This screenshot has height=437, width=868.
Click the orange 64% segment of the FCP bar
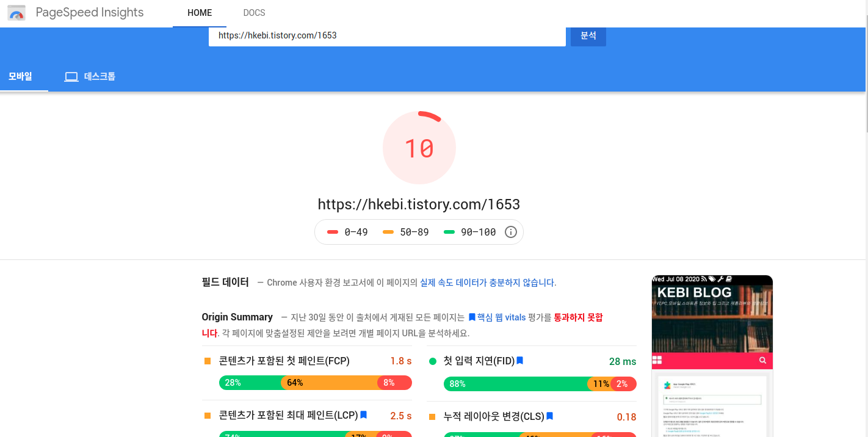click(296, 383)
